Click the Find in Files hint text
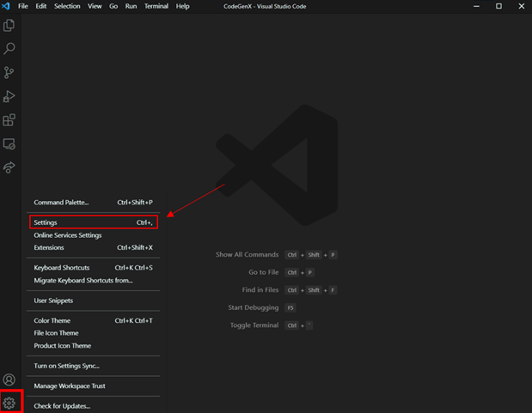 tap(260, 290)
